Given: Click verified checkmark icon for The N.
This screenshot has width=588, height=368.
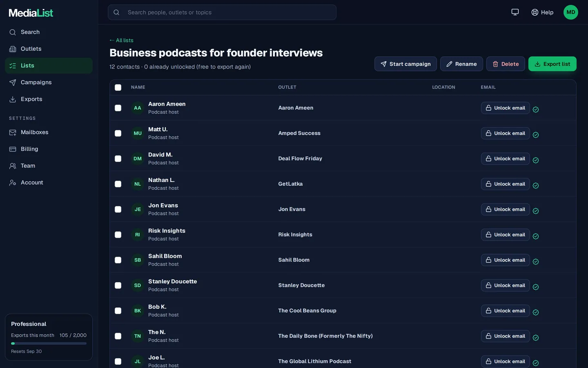Looking at the screenshot, I should (536, 338).
